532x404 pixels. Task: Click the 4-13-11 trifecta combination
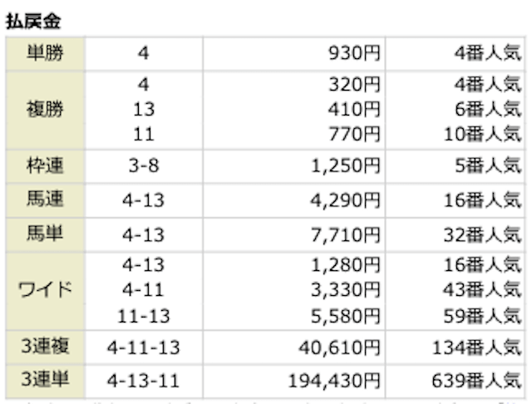pyautogui.click(x=144, y=381)
